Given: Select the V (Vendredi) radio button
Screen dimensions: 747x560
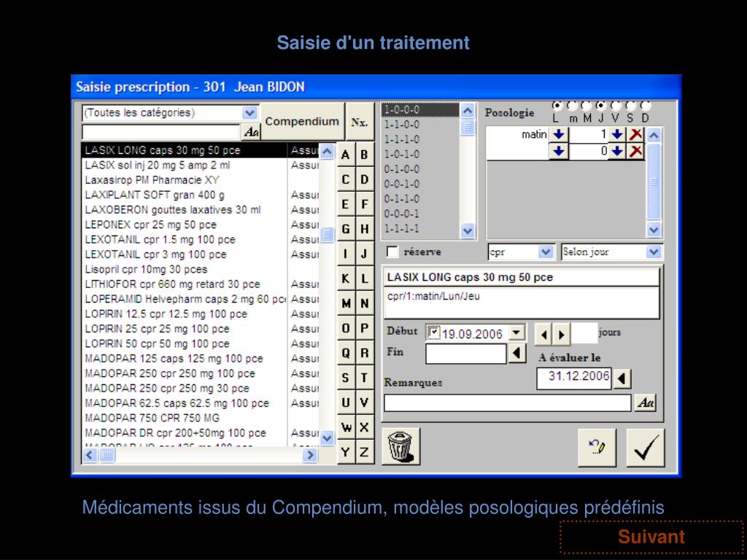Looking at the screenshot, I should click(x=616, y=106).
